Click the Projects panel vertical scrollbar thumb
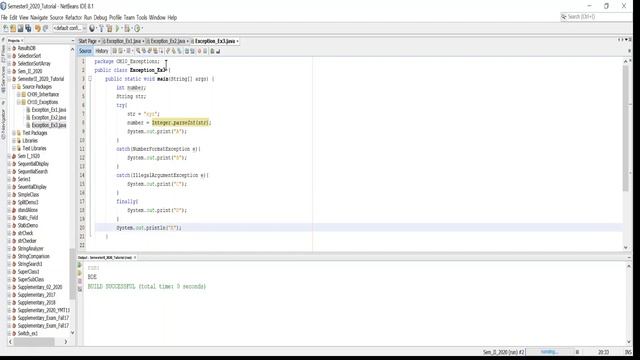This screenshot has width=640, height=360. (x=73, y=274)
